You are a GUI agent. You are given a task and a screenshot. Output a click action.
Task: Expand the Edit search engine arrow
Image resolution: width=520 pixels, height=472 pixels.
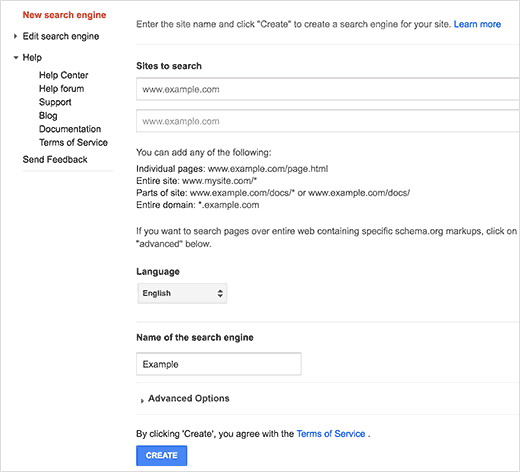click(15, 36)
